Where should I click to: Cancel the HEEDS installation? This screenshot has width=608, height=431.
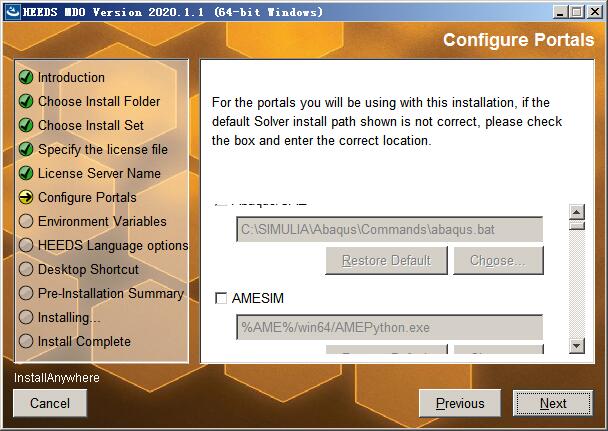tap(50, 403)
